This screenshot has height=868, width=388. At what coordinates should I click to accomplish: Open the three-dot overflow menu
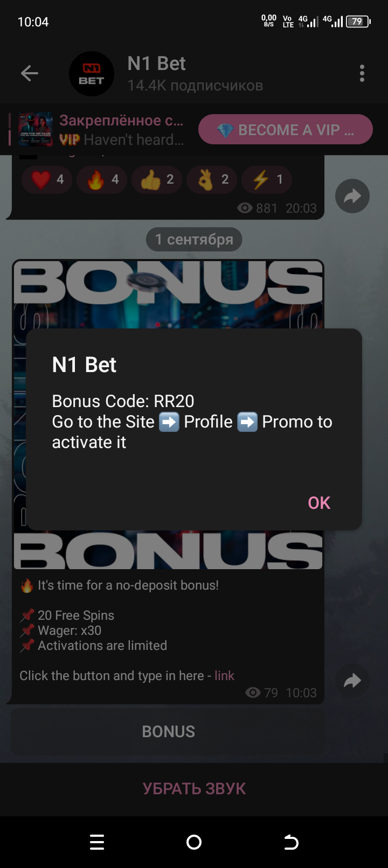tap(362, 73)
